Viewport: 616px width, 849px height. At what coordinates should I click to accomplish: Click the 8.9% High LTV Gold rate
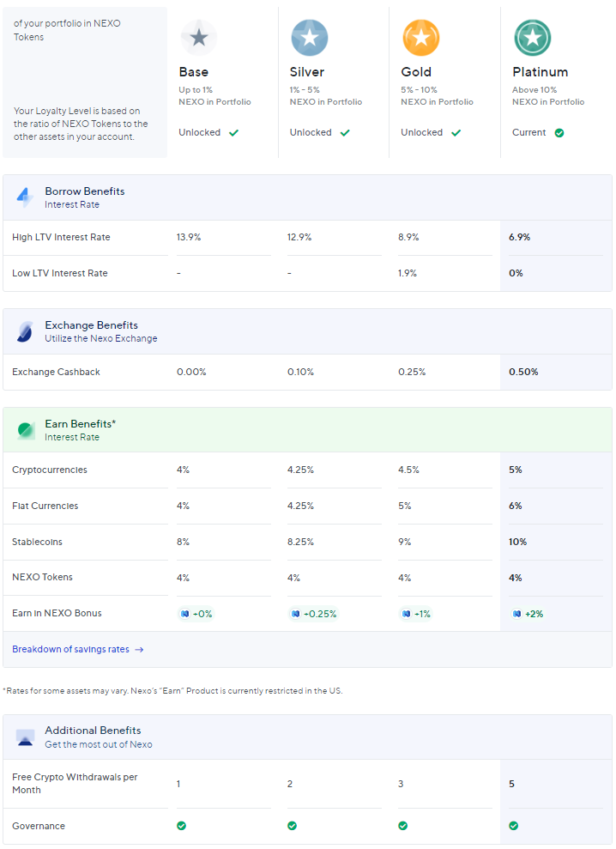click(x=408, y=237)
